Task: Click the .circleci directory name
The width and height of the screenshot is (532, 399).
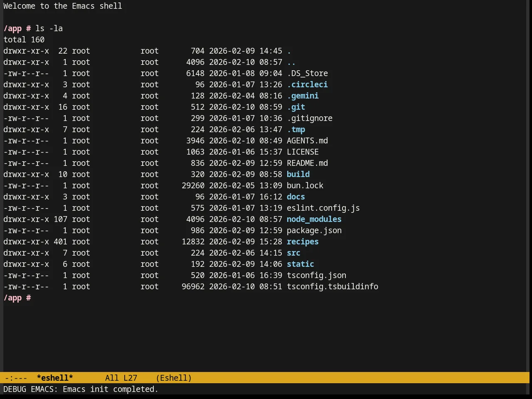Action: pos(307,84)
